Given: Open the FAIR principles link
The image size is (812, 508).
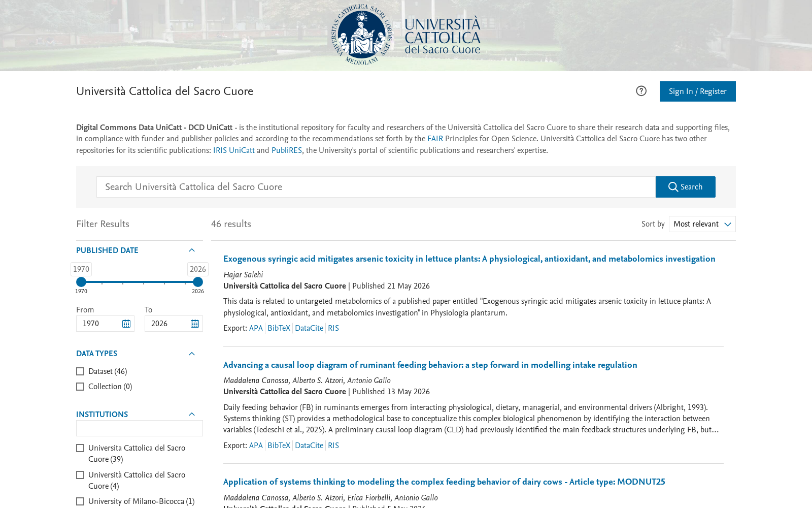Looking at the screenshot, I should point(435,139).
